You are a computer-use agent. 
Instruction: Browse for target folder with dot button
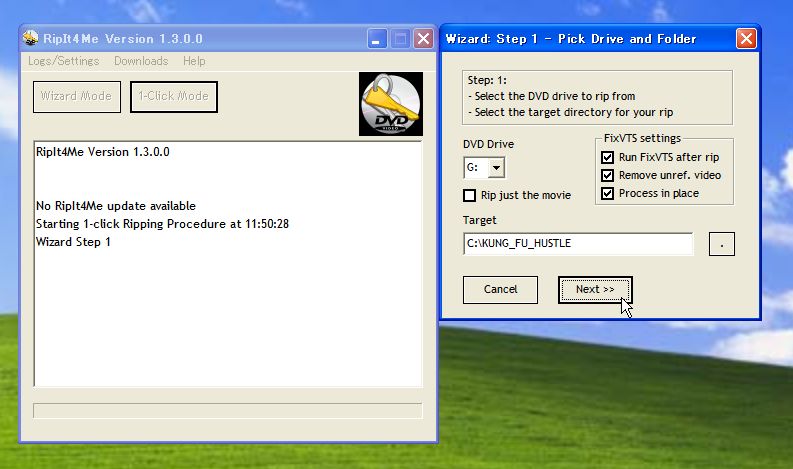[x=722, y=244]
